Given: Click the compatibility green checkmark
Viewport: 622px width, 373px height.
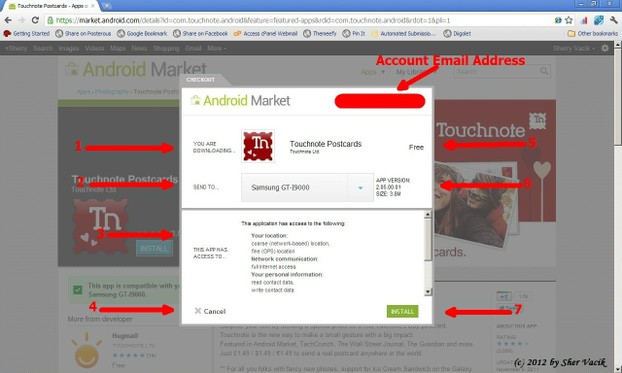Looking at the screenshot, I should (78, 290).
